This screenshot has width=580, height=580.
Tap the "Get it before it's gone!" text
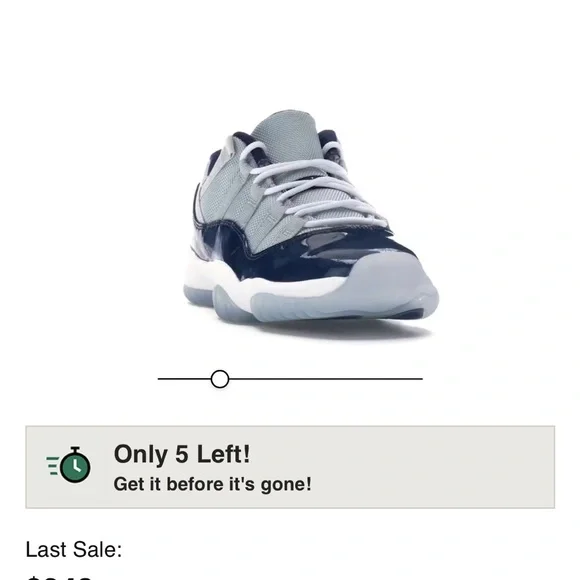point(213,484)
